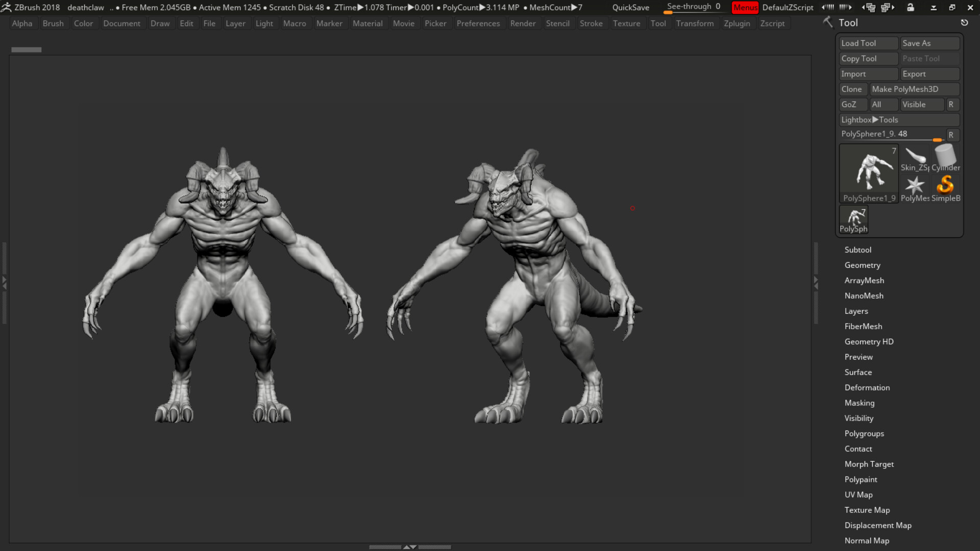Expand the ArrayMesh sub-palette

click(x=864, y=280)
